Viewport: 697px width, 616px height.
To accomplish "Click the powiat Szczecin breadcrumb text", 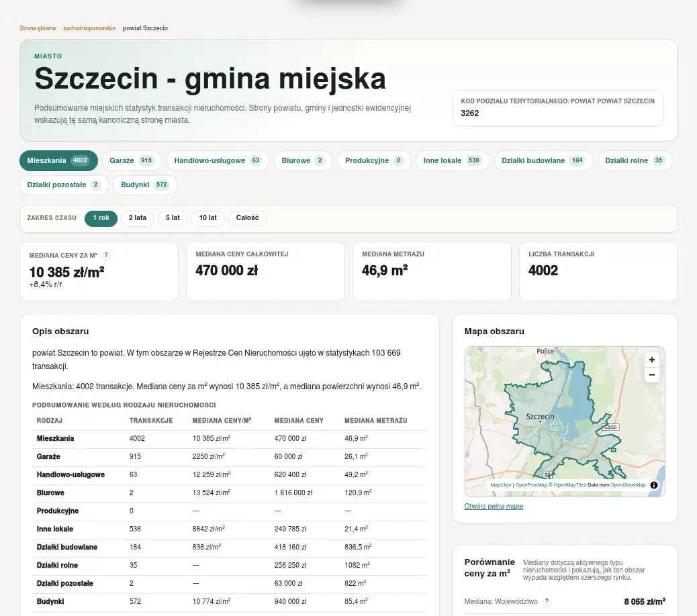I will 145,28.
